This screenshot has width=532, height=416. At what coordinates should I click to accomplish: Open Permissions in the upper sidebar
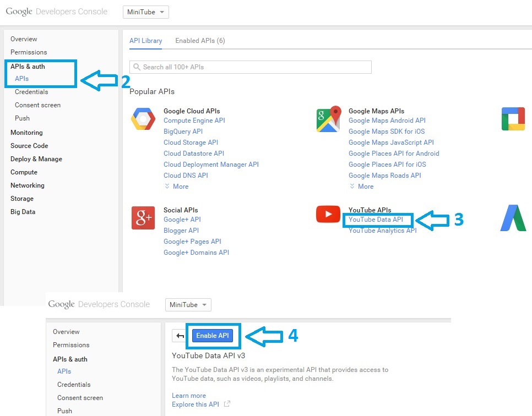(x=29, y=52)
